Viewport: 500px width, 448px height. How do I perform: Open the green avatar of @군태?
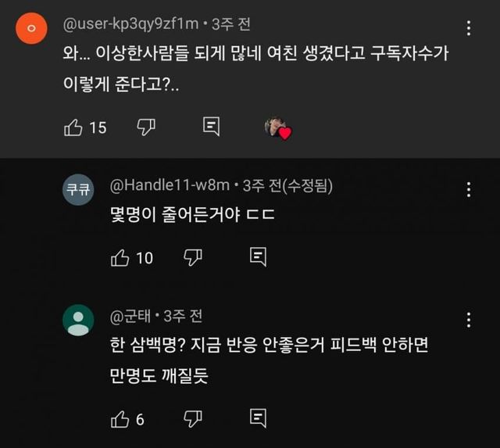pos(78,321)
